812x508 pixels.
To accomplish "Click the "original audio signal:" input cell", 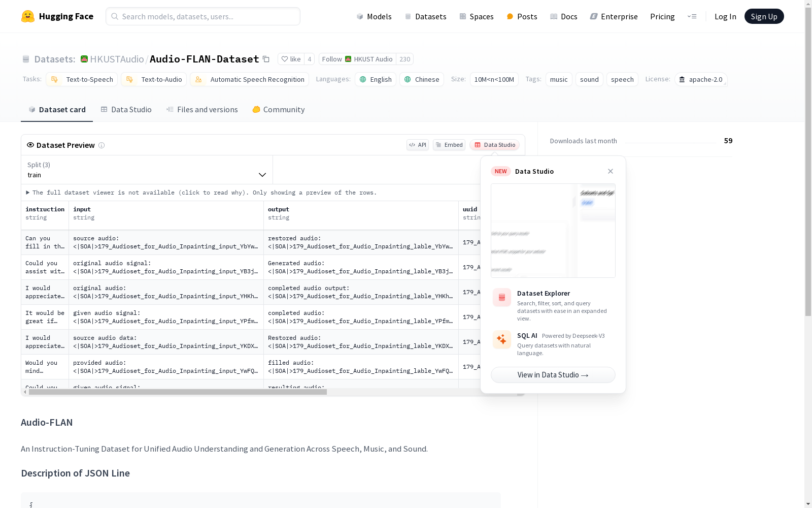I will [166, 267].
